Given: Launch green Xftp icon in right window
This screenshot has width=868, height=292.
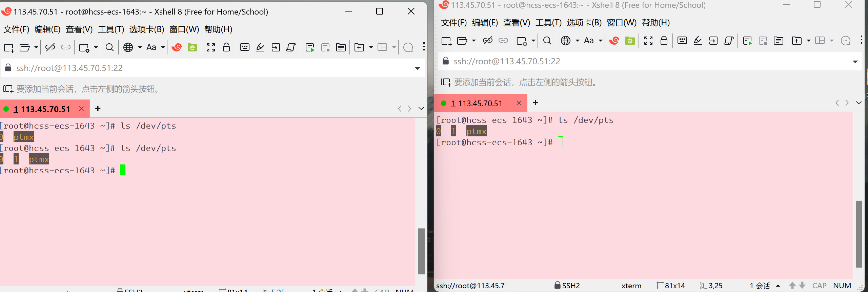Looking at the screenshot, I should pos(630,41).
